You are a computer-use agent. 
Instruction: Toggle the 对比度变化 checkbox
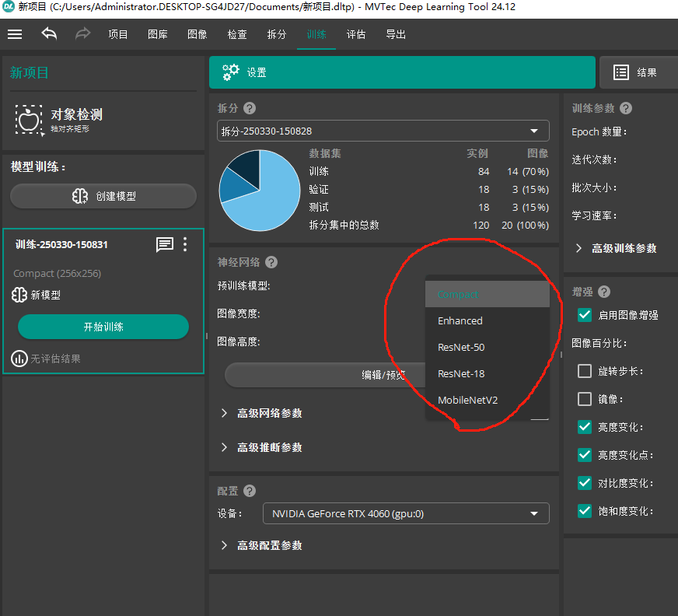pos(585,483)
